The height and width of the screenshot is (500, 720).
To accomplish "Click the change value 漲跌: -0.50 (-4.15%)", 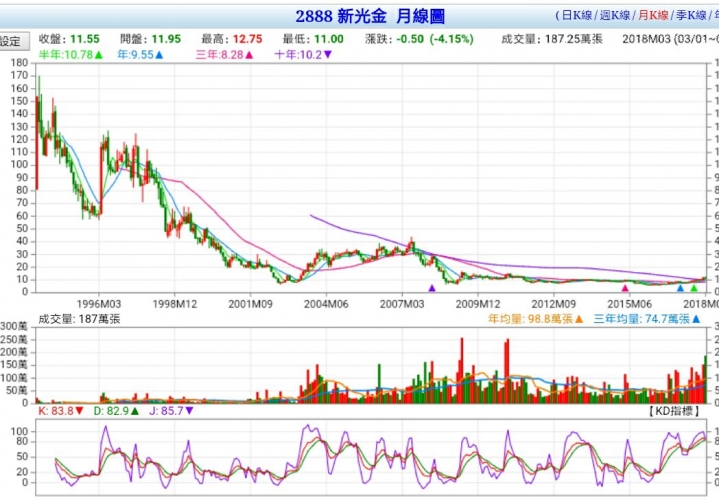I will tap(419, 39).
